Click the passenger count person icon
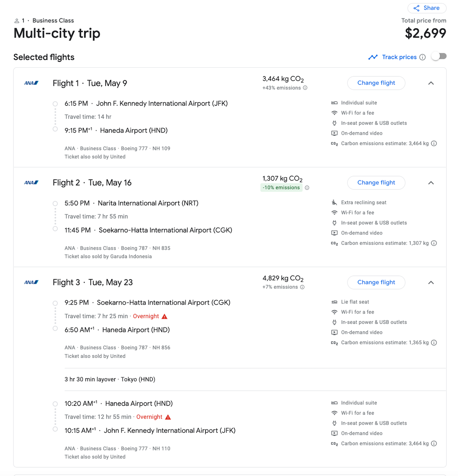 [17, 20]
